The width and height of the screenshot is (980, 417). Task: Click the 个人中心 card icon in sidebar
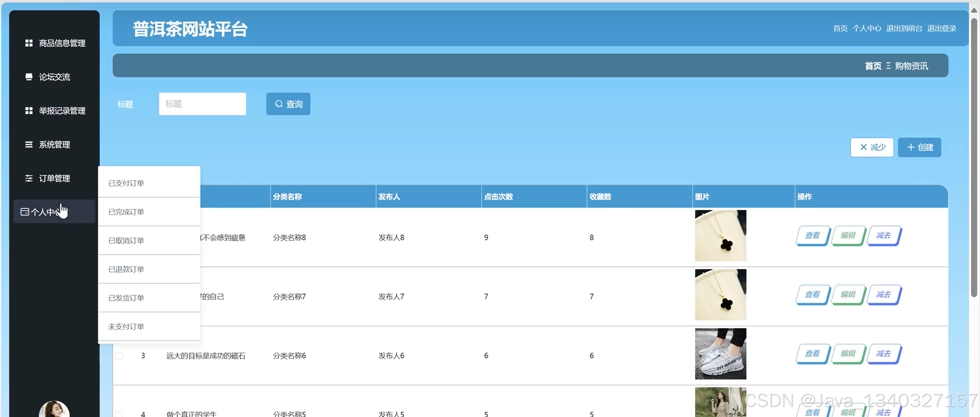[25, 212]
